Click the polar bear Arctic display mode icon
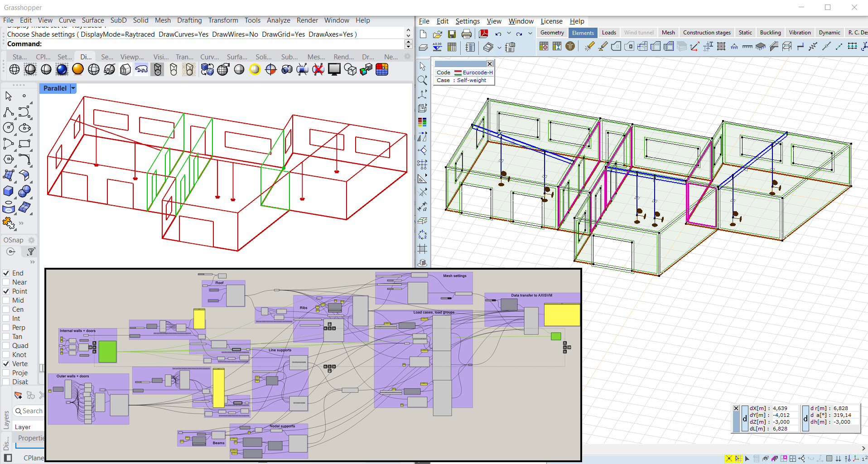Viewport: 868px width, 464px height. 141,69
